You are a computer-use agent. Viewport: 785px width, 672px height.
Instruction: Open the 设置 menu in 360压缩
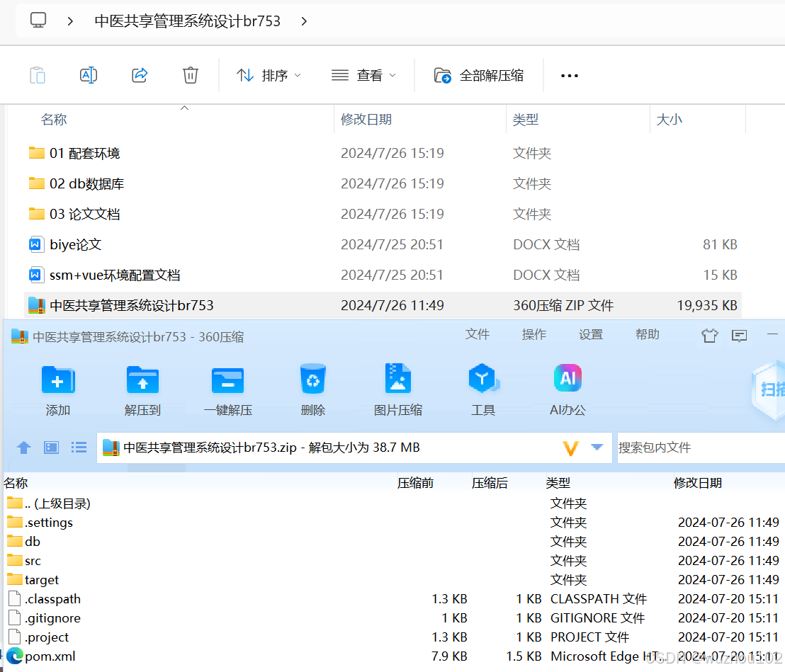(x=591, y=334)
